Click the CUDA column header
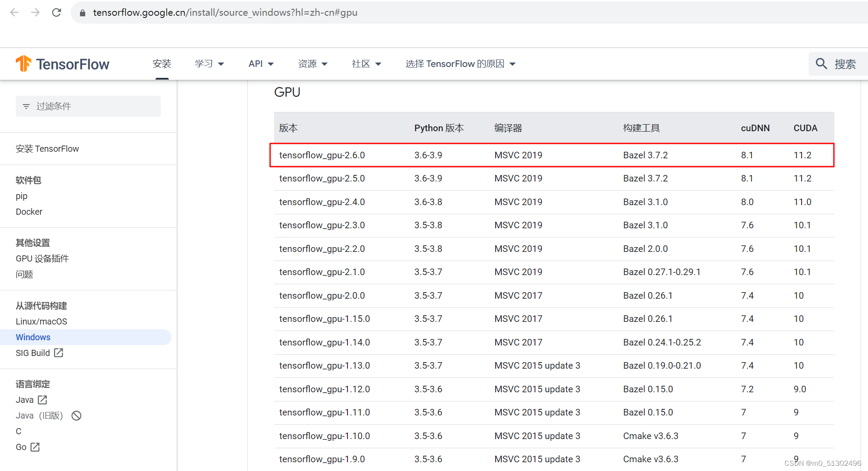The image size is (868, 471). [x=805, y=128]
